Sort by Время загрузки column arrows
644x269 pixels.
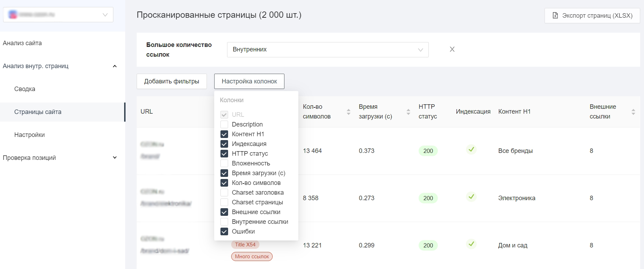(x=408, y=112)
